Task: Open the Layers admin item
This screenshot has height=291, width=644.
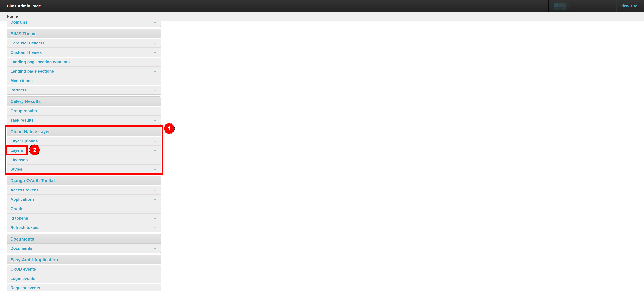Action: click(x=17, y=150)
